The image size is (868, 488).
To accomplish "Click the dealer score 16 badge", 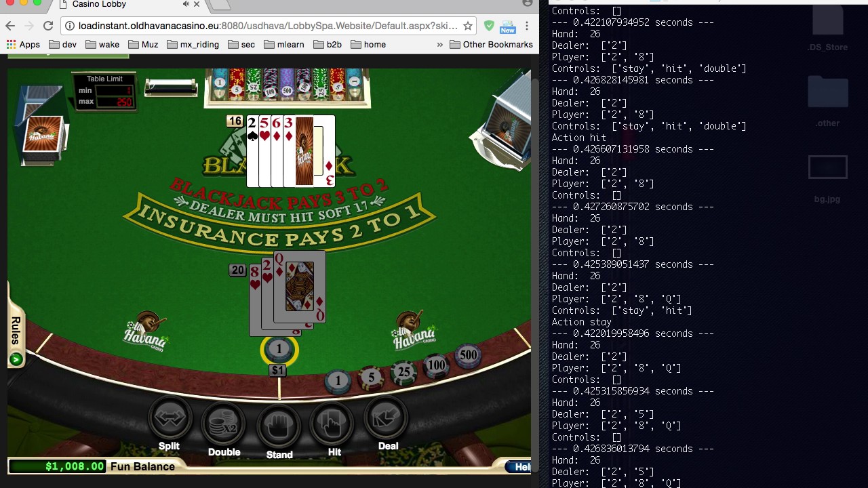I will pyautogui.click(x=235, y=121).
